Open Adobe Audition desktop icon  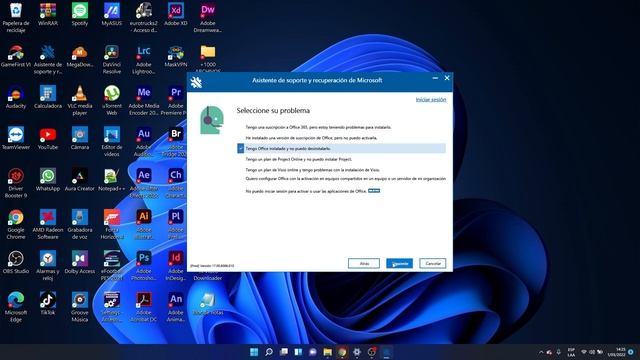pos(144,142)
